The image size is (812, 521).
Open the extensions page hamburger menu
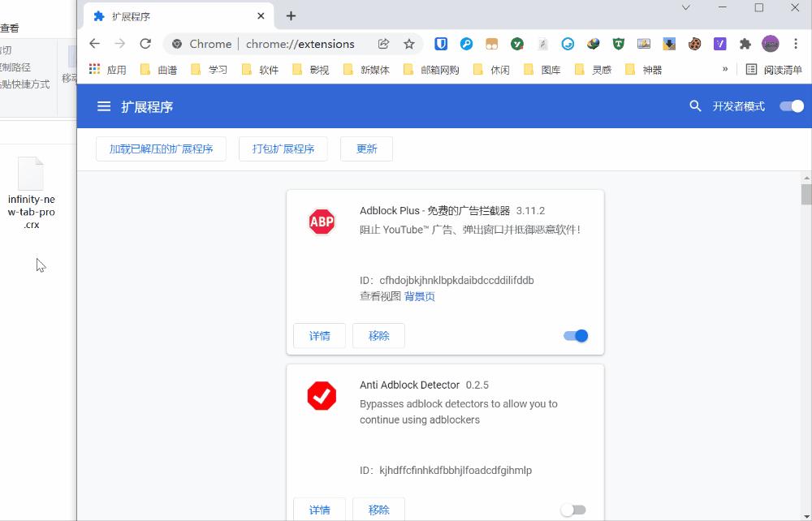click(x=103, y=105)
